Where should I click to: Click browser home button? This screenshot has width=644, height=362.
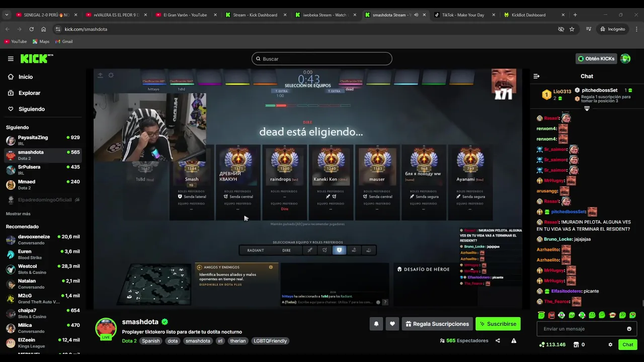click(x=44, y=29)
